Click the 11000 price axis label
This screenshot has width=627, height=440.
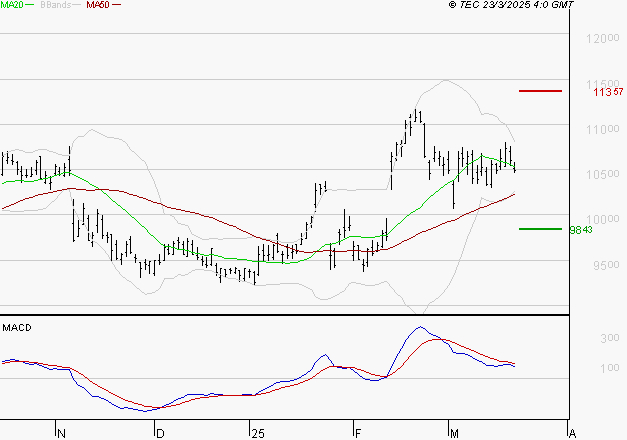coord(603,129)
